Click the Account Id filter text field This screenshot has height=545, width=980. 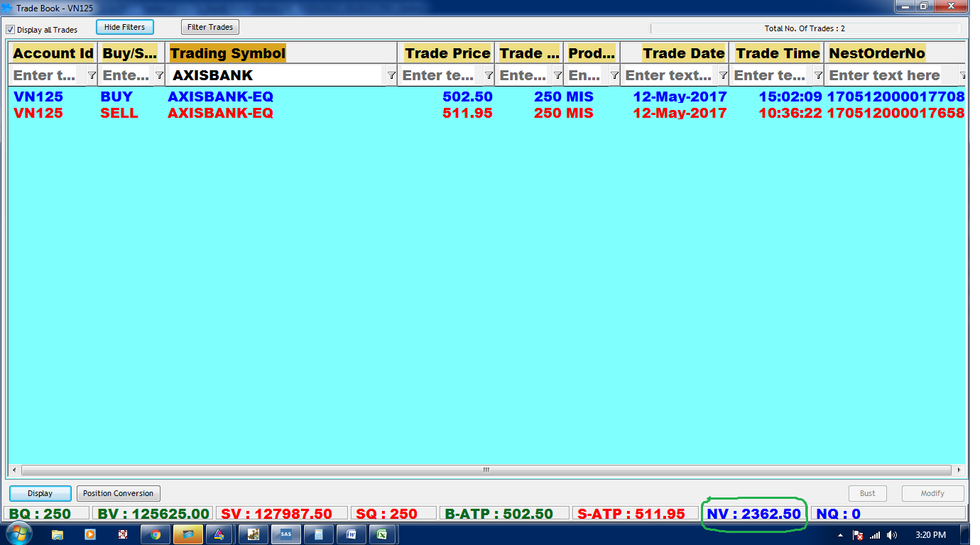48,75
